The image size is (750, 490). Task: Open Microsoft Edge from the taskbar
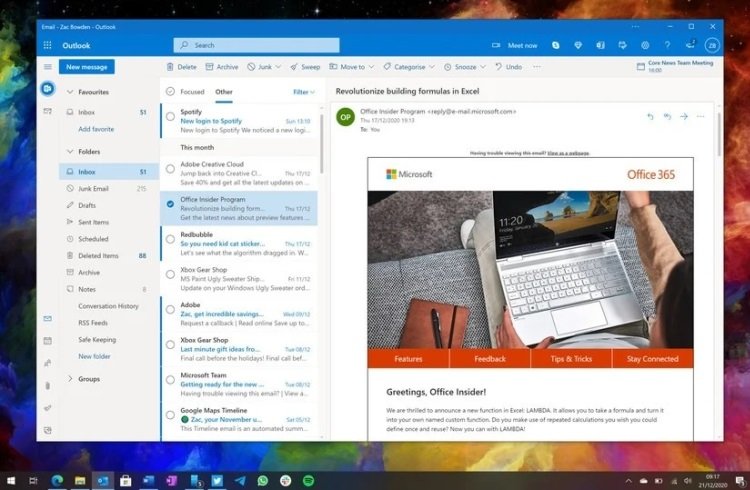coord(57,480)
